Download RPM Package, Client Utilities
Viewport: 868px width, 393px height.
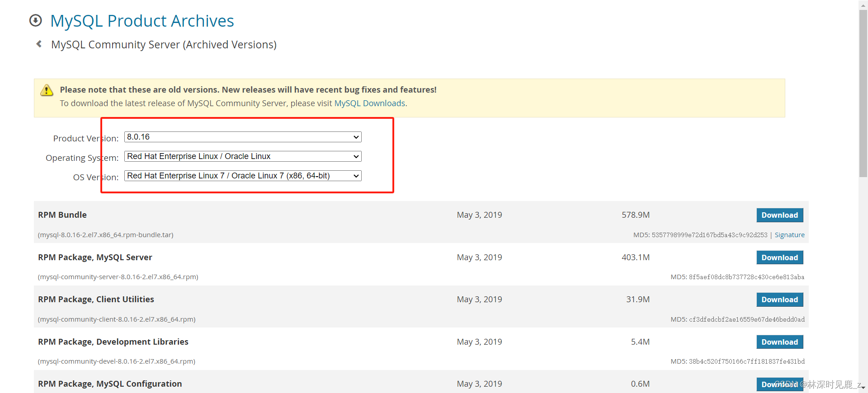(779, 299)
